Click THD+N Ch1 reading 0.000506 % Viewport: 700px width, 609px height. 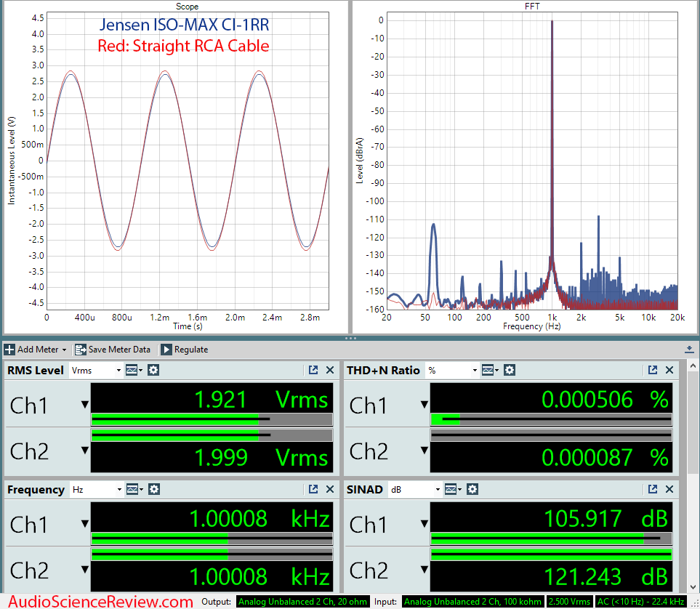click(x=605, y=399)
